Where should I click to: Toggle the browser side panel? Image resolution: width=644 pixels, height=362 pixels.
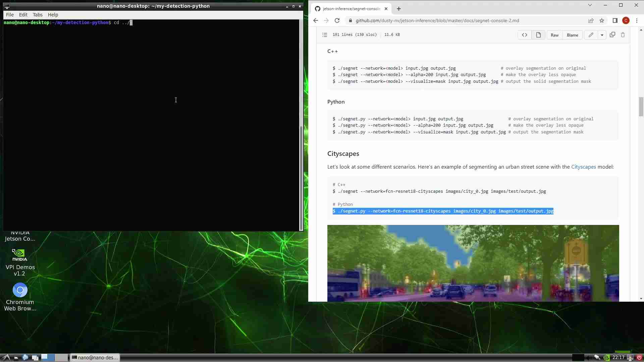615,20
